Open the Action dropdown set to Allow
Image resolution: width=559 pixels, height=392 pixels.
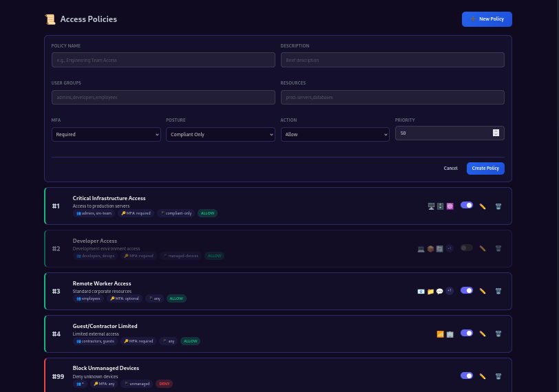tap(335, 134)
